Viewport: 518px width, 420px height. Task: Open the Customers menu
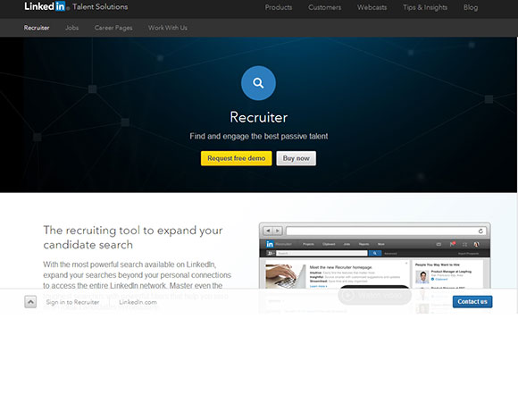(x=324, y=7)
